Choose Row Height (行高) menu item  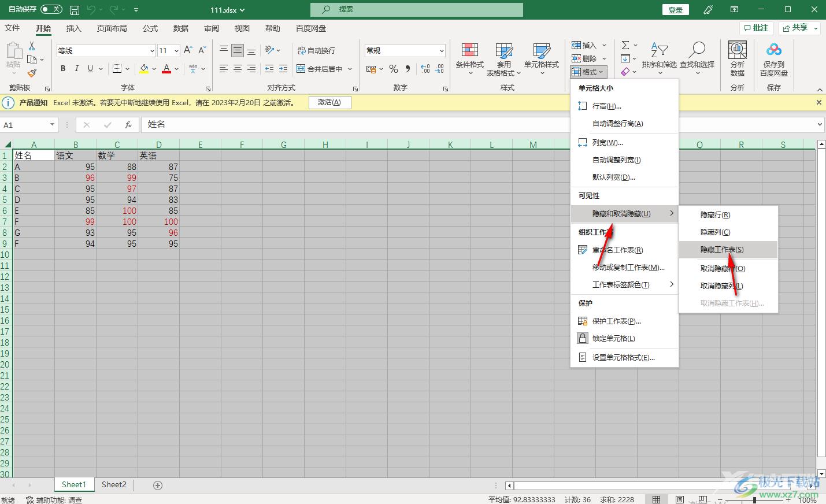click(x=624, y=106)
